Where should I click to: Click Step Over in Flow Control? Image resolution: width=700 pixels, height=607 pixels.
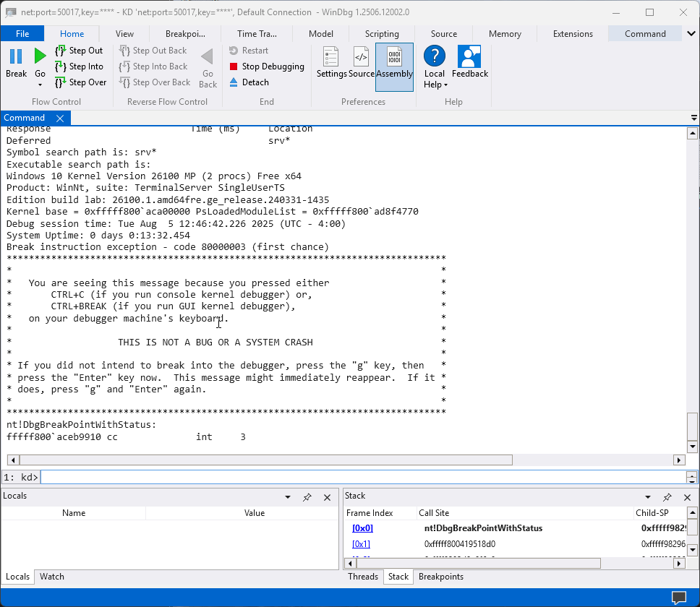[x=81, y=82]
